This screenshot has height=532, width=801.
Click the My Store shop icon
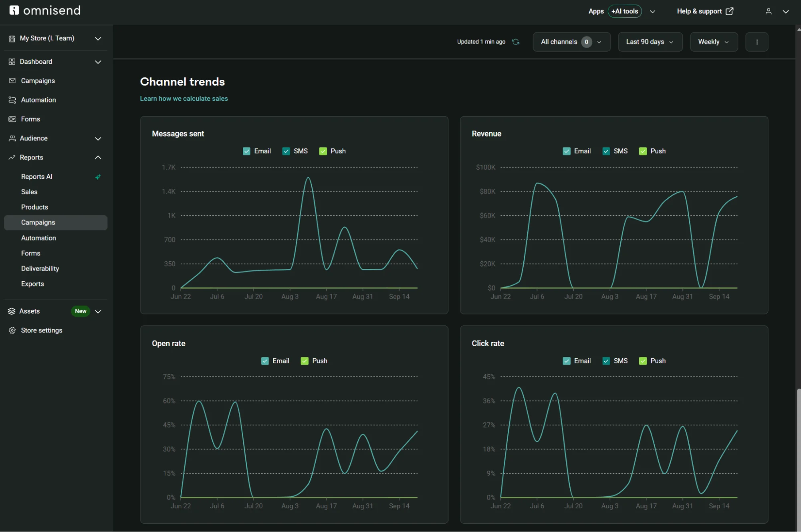click(x=12, y=38)
